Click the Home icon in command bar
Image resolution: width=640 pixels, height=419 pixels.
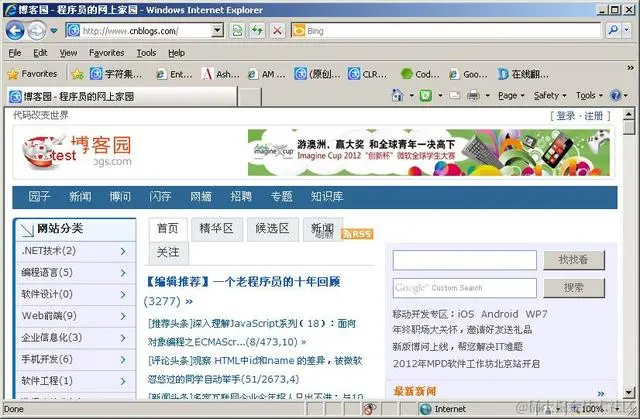click(397, 95)
